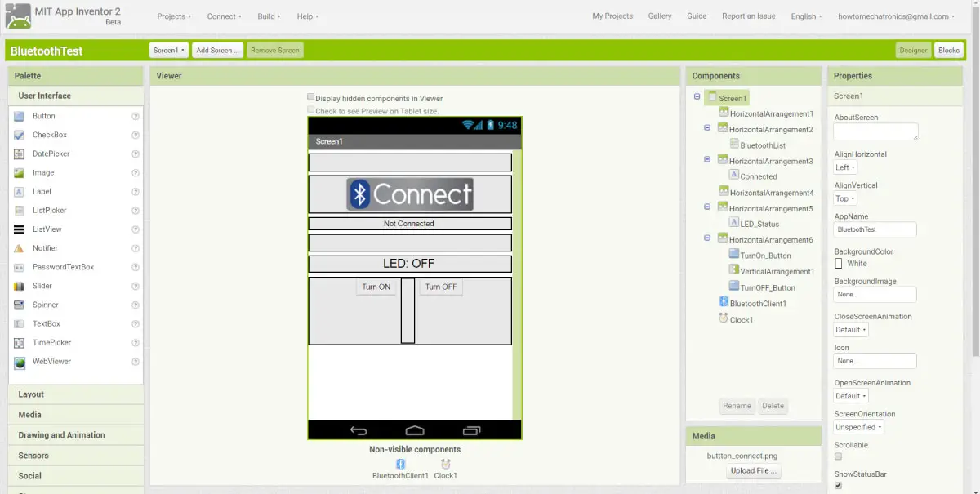The width and height of the screenshot is (980, 494).
Task: Click the AppName text field
Action: pos(875,229)
